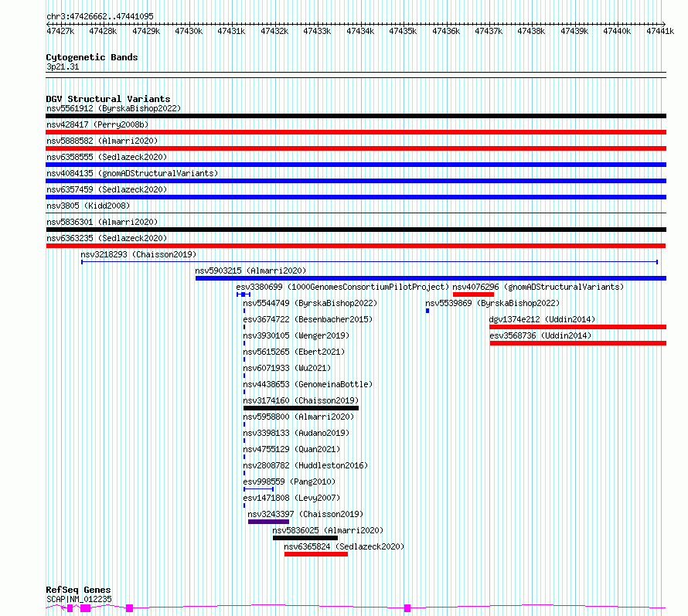Click the nsv6357459 (Sedlazeck2020) label
The width and height of the screenshot is (688, 616).
coord(107,189)
